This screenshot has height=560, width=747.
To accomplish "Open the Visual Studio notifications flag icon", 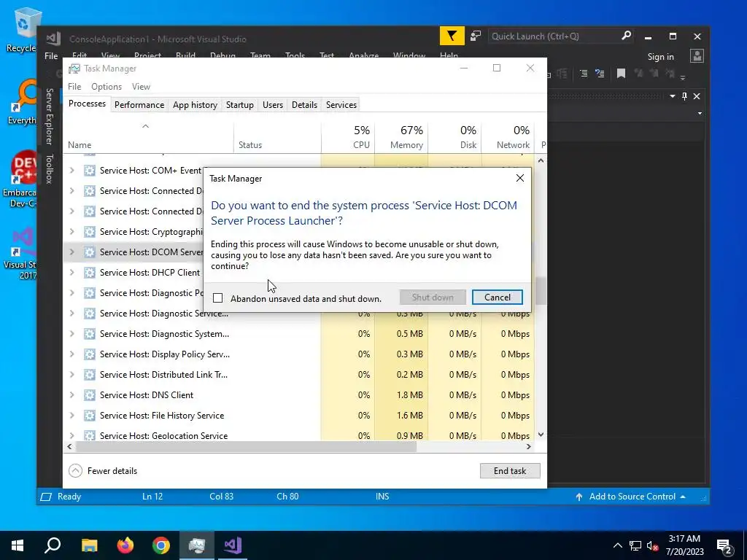I will [452, 36].
